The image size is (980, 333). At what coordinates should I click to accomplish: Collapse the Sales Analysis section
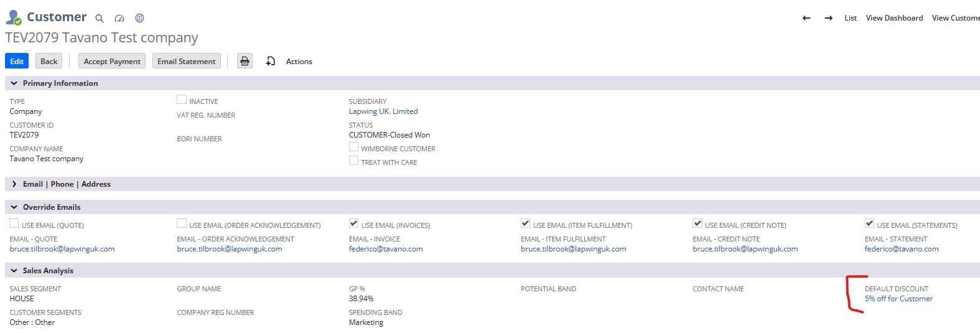click(14, 271)
